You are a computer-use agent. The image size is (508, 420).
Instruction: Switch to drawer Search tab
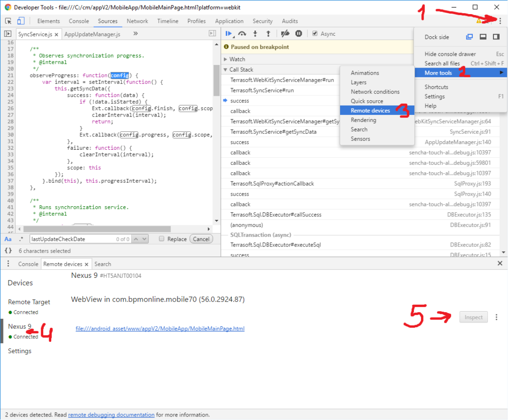[102, 264]
